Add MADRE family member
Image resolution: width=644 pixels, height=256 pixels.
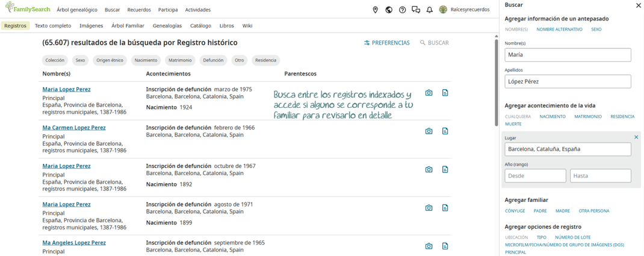563,211
